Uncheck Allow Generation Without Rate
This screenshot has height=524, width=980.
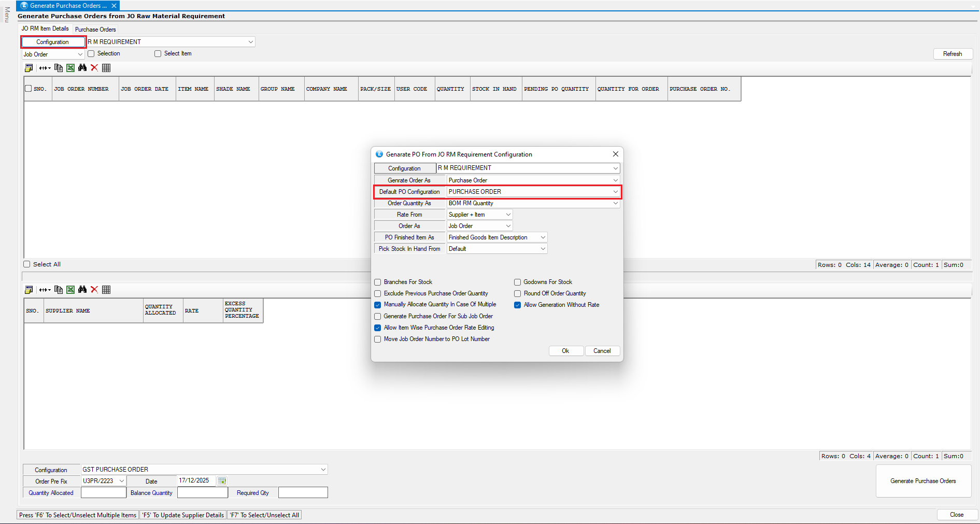[x=517, y=305]
